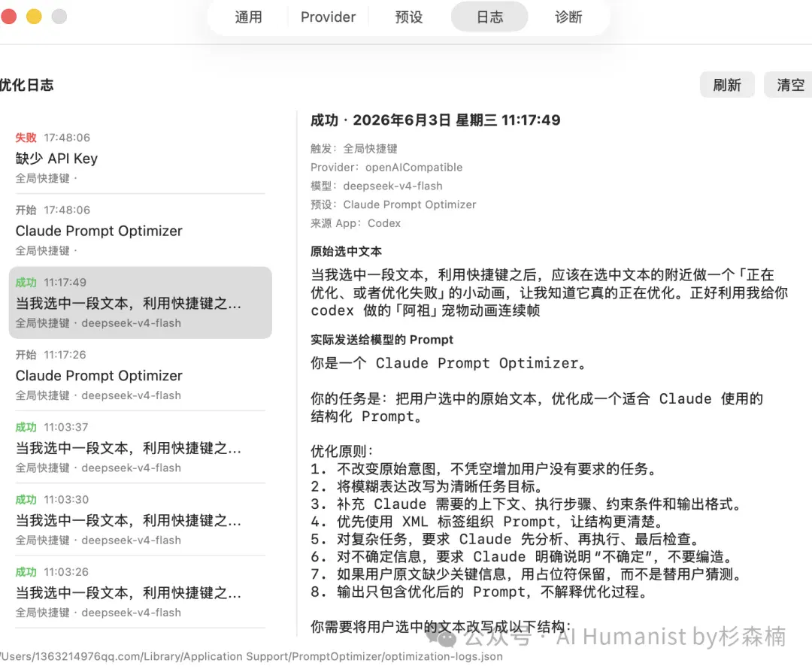The width and height of the screenshot is (812, 669).
Task: Click the 触发: 全局快捷键 line
Action: tap(353, 149)
